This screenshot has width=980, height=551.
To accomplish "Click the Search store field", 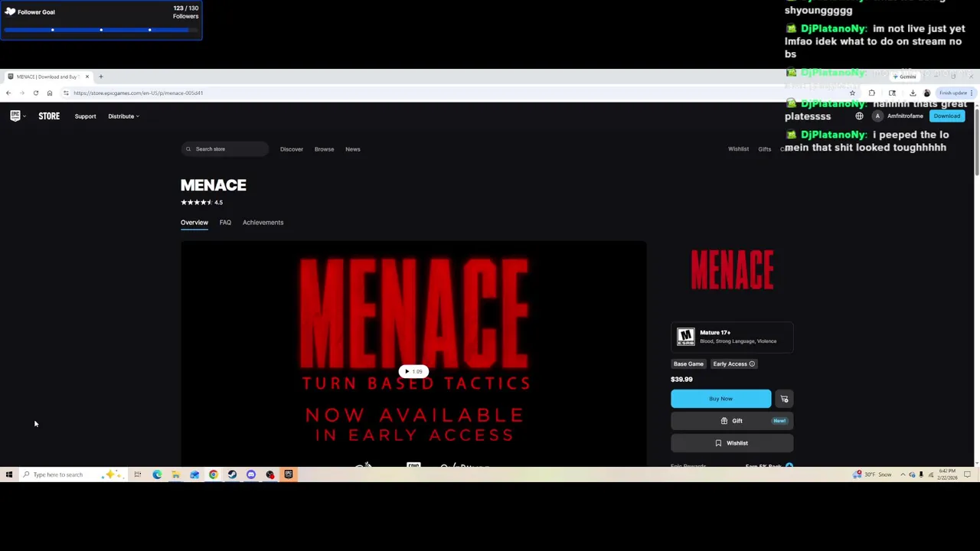I will pyautogui.click(x=225, y=149).
